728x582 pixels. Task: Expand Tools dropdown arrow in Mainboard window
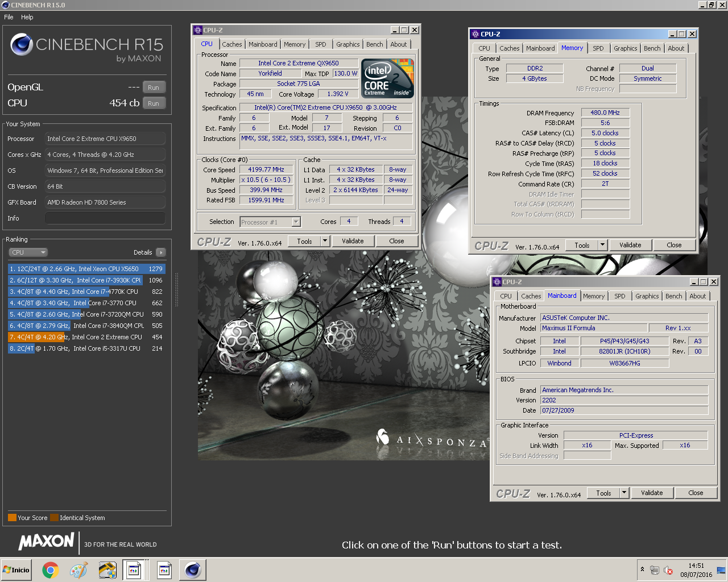click(624, 493)
